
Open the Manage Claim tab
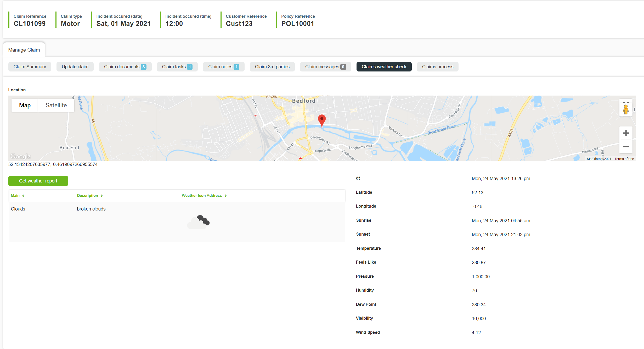click(24, 50)
